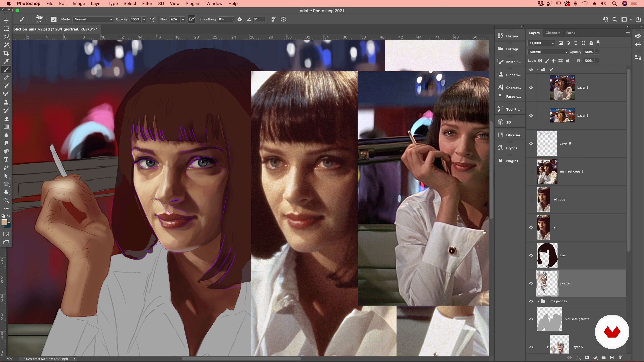The height and width of the screenshot is (362, 644).
Task: Click symmetry paint butterfly icon
Action: 283,19
